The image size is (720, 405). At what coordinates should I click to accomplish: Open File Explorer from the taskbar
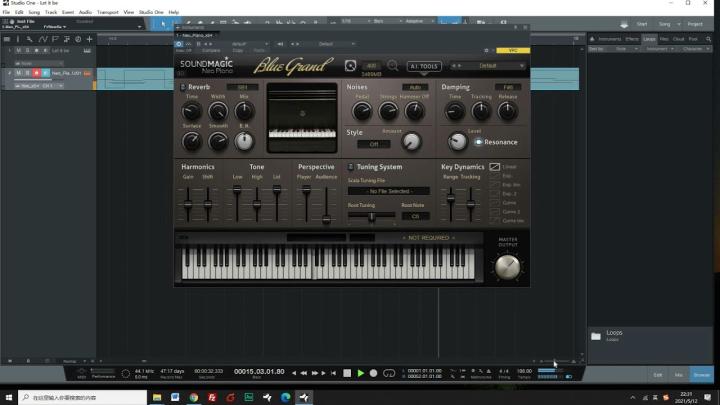point(157,397)
